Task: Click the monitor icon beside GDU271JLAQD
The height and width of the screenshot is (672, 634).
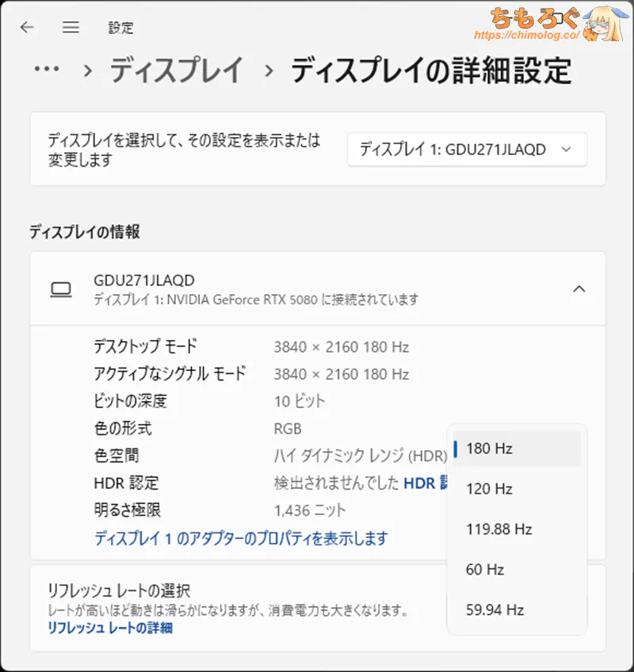Action: pyautogui.click(x=60, y=289)
